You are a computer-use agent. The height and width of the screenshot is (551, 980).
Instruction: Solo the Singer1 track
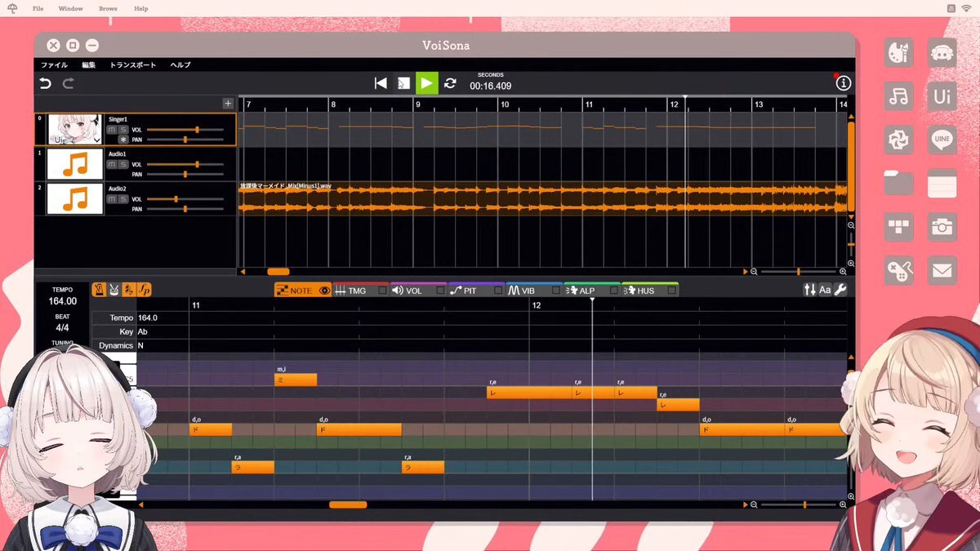pyautogui.click(x=123, y=130)
